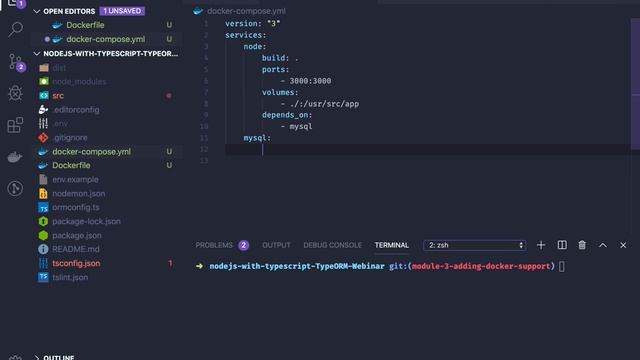Viewport: 640px width, 360px height.
Task: Kill terminal with trash icon
Action: pos(582,245)
